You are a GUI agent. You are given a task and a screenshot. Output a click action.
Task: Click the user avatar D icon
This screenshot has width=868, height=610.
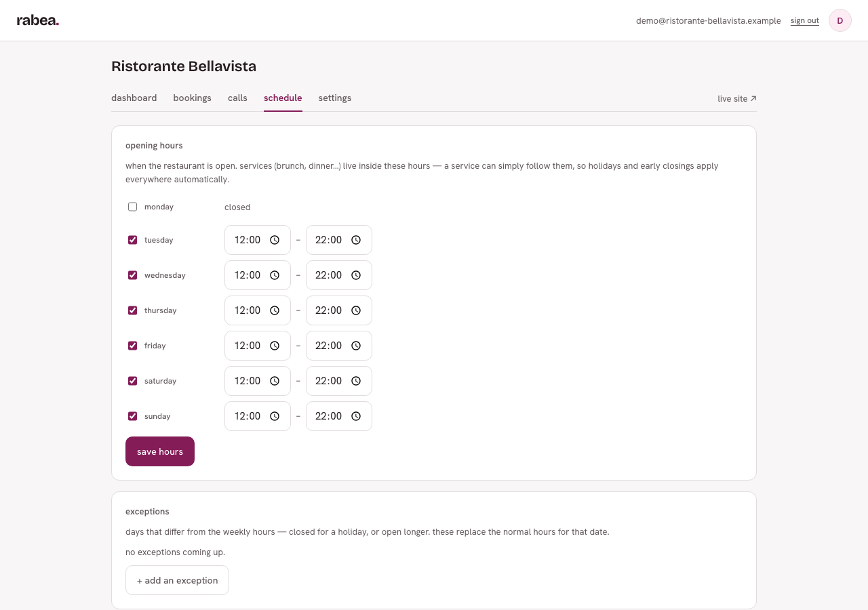point(840,20)
